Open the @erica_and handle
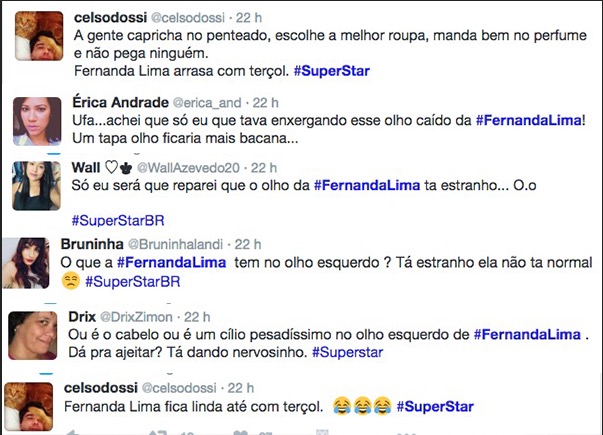Screen dimensions: 603x435 click(210, 101)
